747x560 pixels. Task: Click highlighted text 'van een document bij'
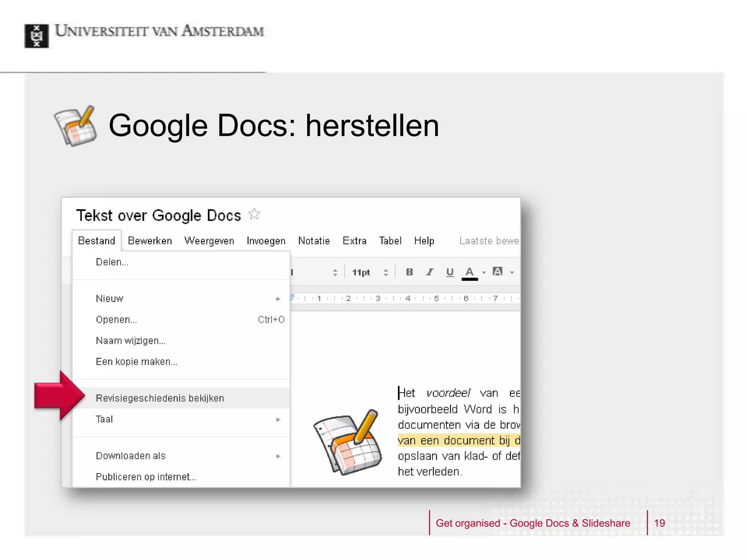454,440
